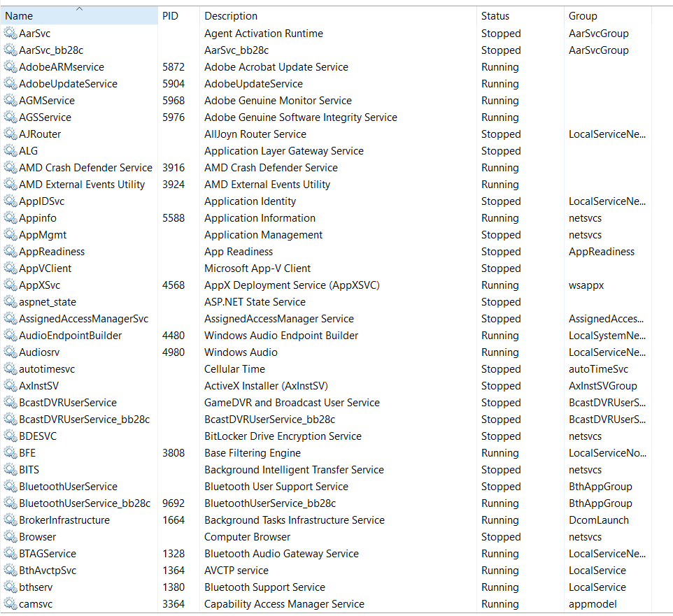673x616 pixels.
Task: Click the AudioEndpointBuilder gear icon
Action: pyautogui.click(x=10, y=335)
